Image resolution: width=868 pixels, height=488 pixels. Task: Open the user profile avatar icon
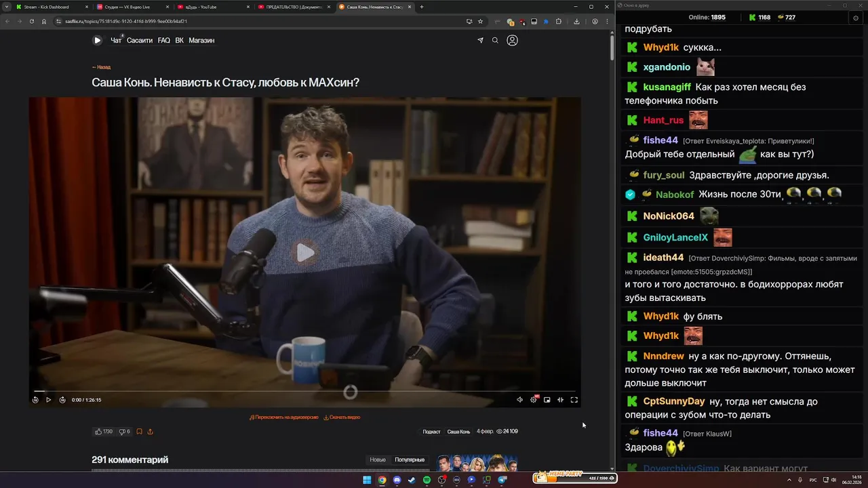coord(512,41)
